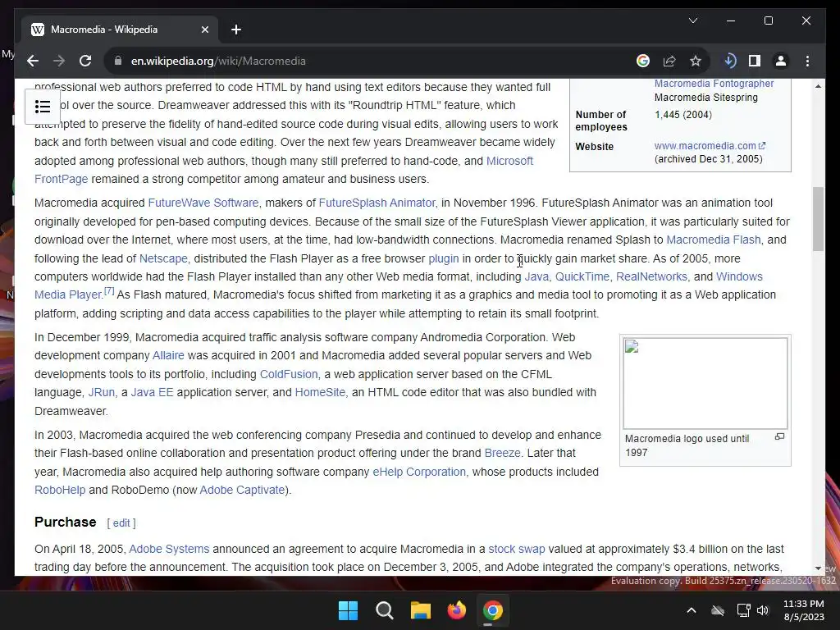The height and width of the screenshot is (630, 840).
Task: Open the JRun link
Action: click(x=101, y=393)
